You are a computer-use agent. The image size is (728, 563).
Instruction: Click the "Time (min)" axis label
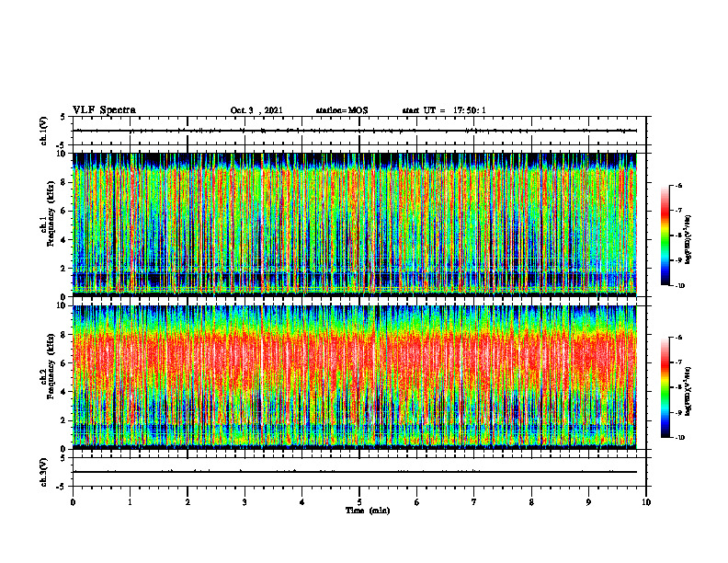[368, 511]
